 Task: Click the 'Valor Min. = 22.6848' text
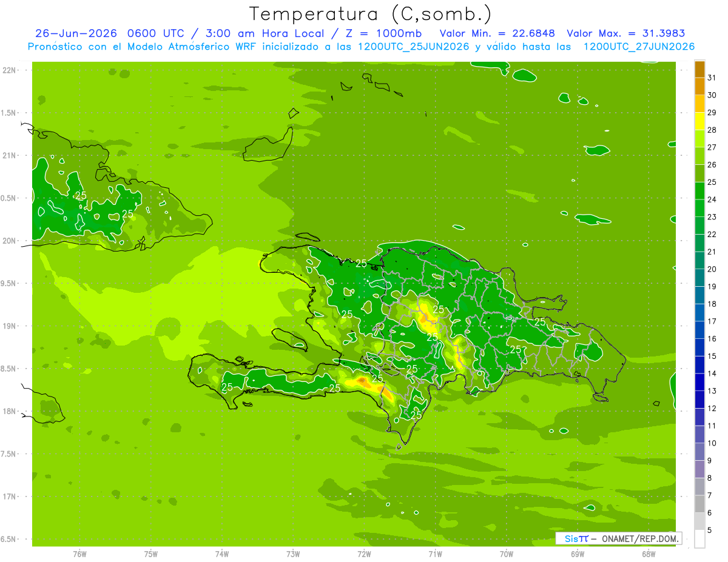click(x=497, y=33)
